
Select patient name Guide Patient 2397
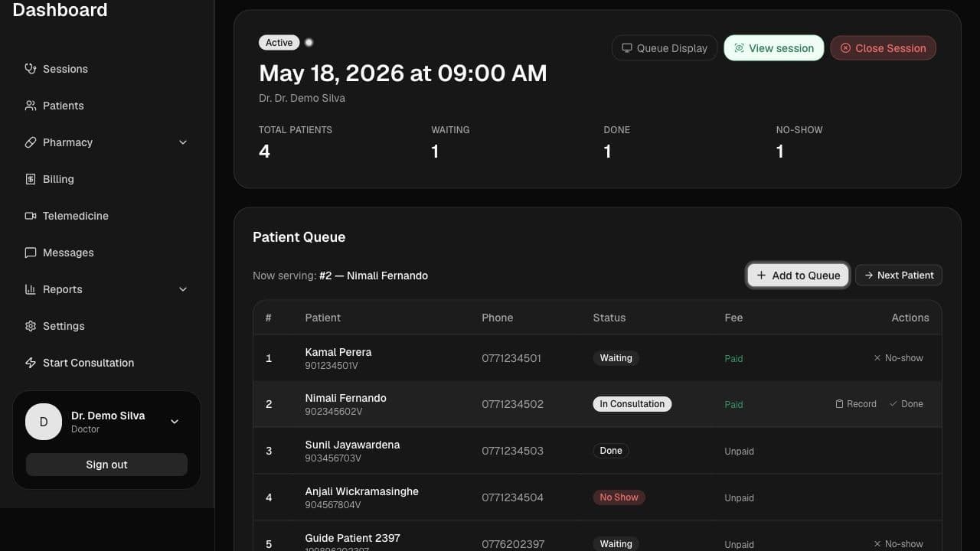click(x=352, y=538)
